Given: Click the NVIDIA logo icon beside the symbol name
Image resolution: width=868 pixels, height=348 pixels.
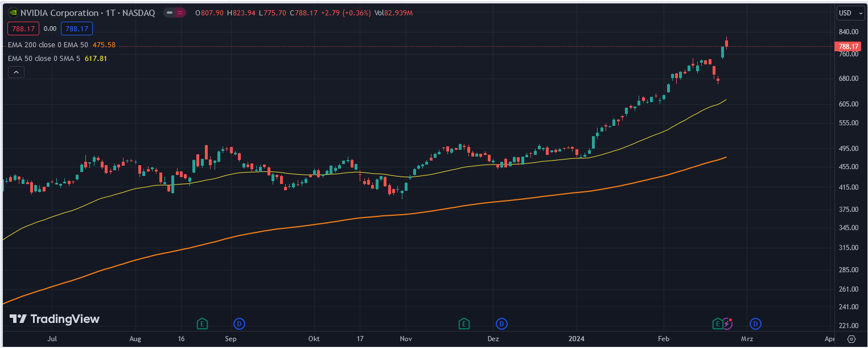Looking at the screenshot, I should 13,13.
